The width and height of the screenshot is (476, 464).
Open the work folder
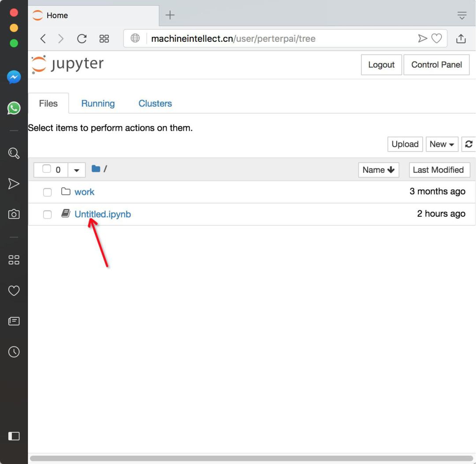point(84,192)
